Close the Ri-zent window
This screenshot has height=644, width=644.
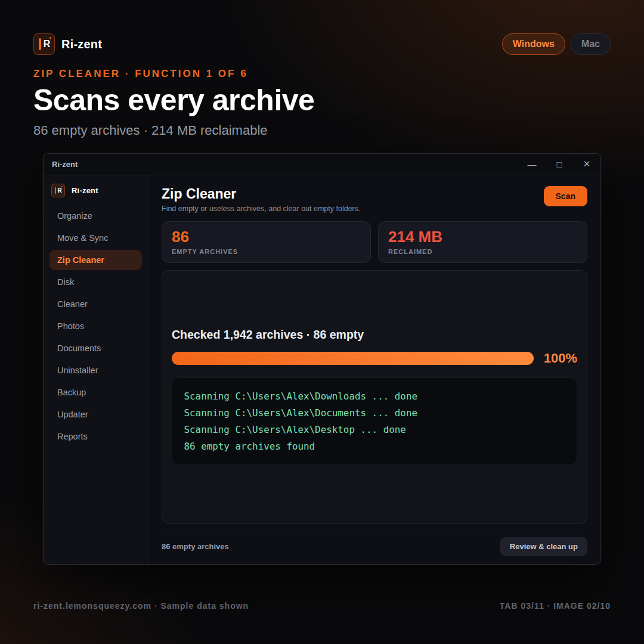click(x=587, y=165)
